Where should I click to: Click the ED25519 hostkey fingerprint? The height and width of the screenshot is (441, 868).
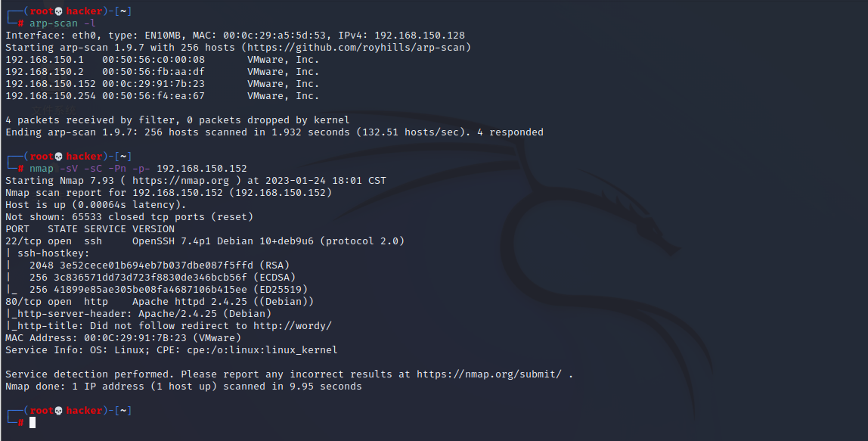150,290
